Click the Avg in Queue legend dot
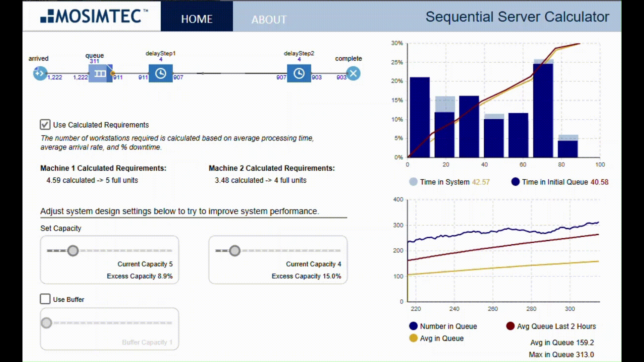Image resolution: width=644 pixels, height=362 pixels. (x=413, y=338)
